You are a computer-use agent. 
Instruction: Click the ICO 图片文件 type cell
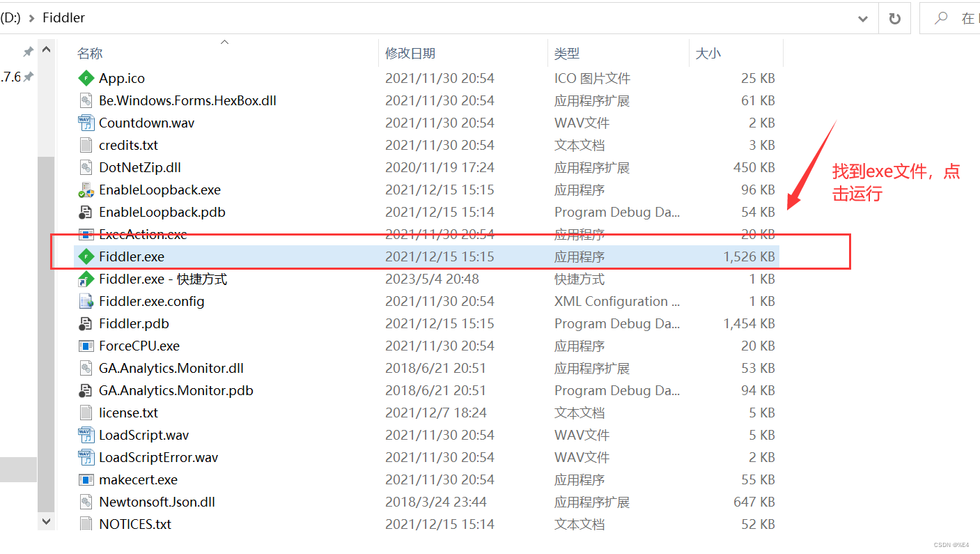(592, 78)
